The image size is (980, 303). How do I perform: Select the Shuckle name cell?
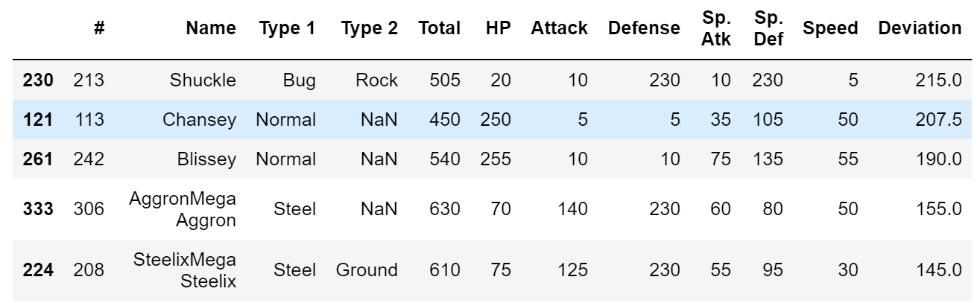coord(211,80)
